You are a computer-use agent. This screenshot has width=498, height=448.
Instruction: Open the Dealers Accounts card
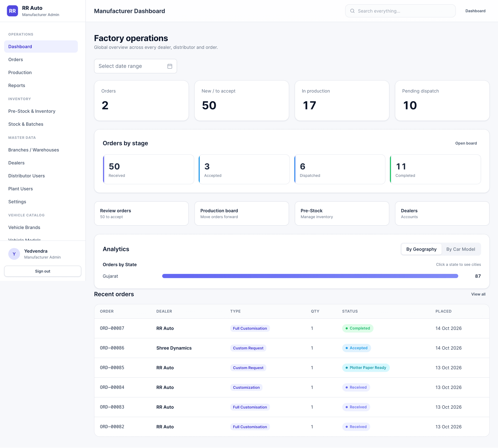click(x=442, y=214)
